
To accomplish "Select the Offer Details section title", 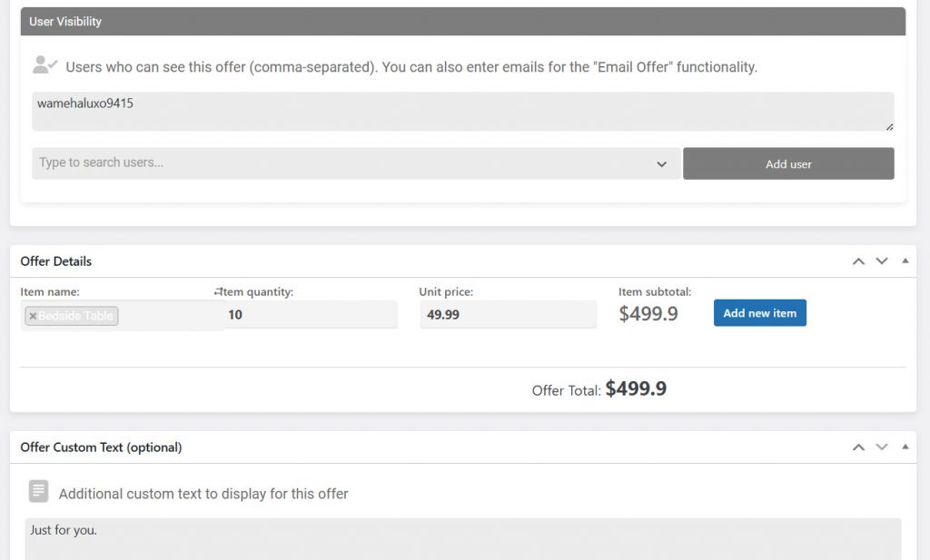I will (x=56, y=261).
